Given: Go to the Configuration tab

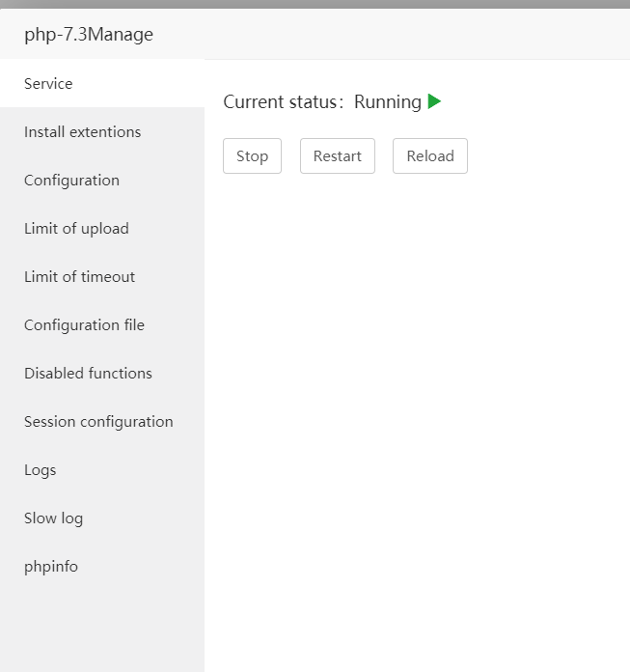Looking at the screenshot, I should (71, 181).
